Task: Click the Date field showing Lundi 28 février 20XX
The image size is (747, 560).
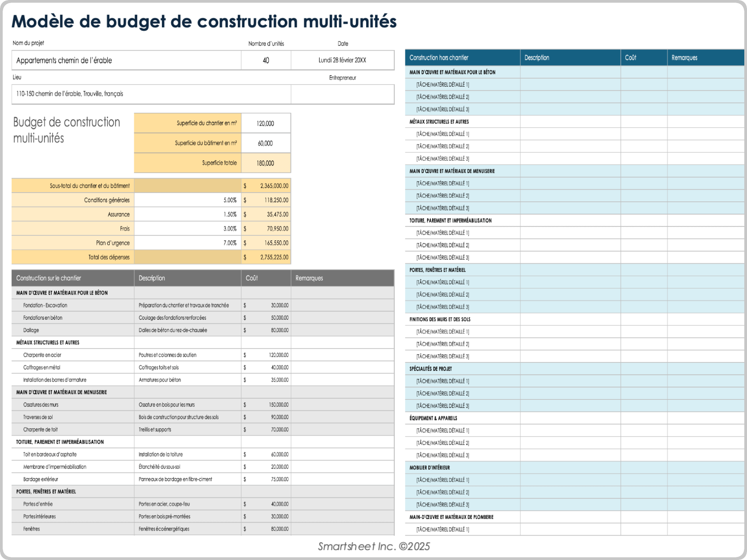Action: tap(342, 60)
